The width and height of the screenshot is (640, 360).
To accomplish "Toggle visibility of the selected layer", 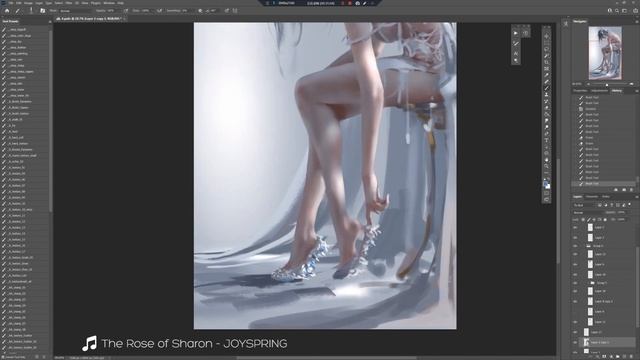I will [x=575, y=342].
